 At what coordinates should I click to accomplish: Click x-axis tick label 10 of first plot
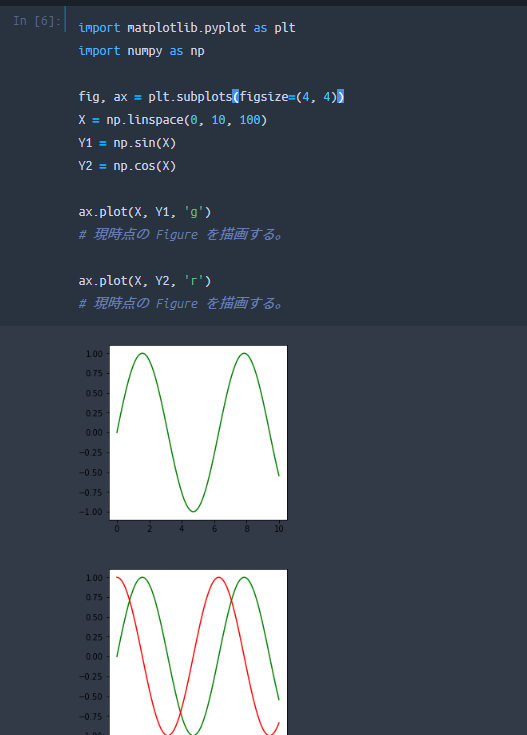click(279, 529)
